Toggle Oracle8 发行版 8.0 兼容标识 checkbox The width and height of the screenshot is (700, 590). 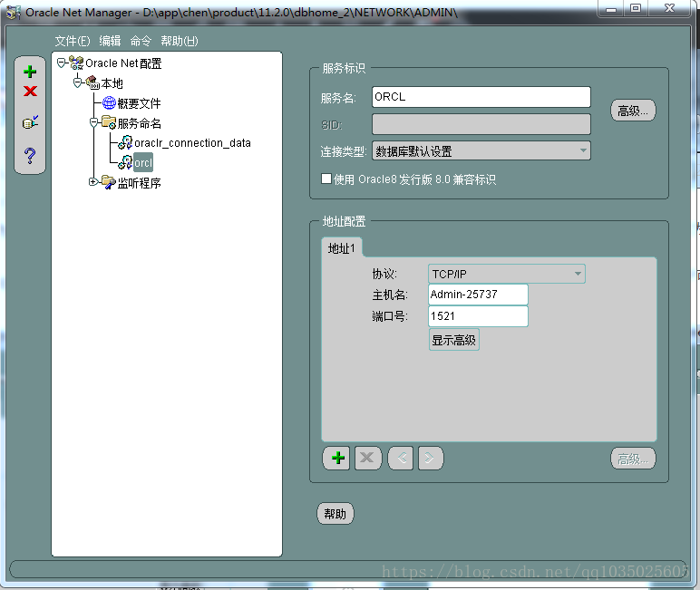(326, 179)
